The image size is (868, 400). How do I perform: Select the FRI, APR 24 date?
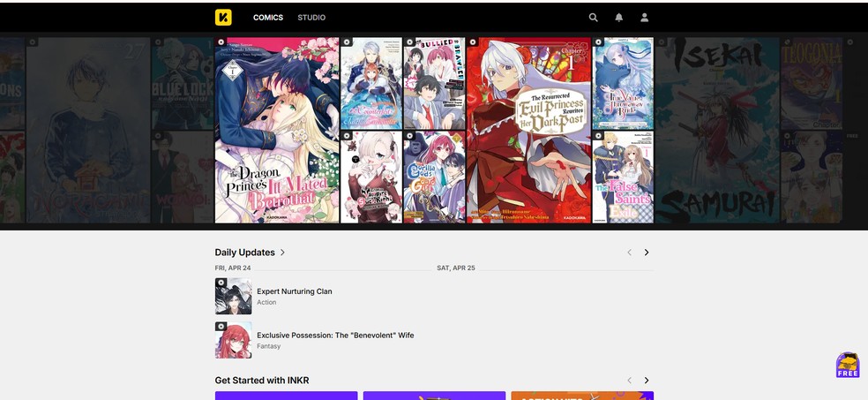pyautogui.click(x=233, y=268)
